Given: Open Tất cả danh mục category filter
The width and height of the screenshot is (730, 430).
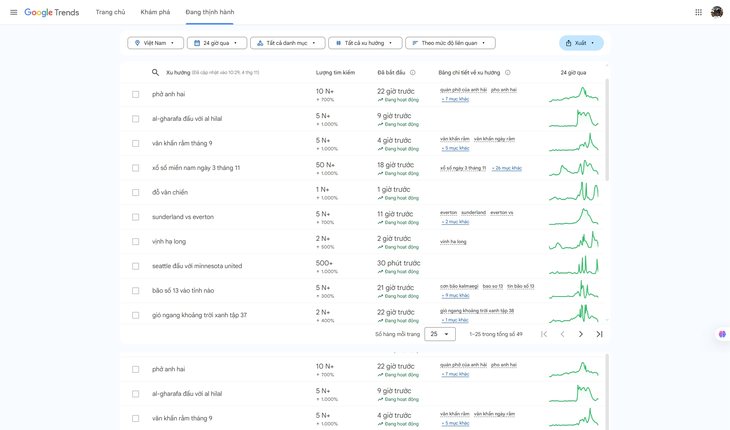Looking at the screenshot, I should pyautogui.click(x=287, y=43).
